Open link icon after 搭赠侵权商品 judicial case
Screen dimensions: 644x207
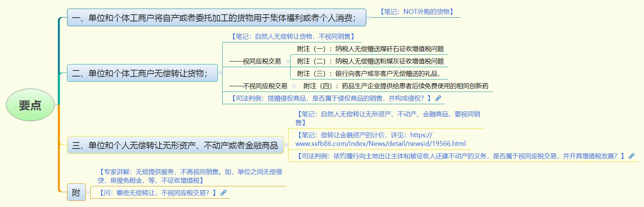tap(438, 98)
